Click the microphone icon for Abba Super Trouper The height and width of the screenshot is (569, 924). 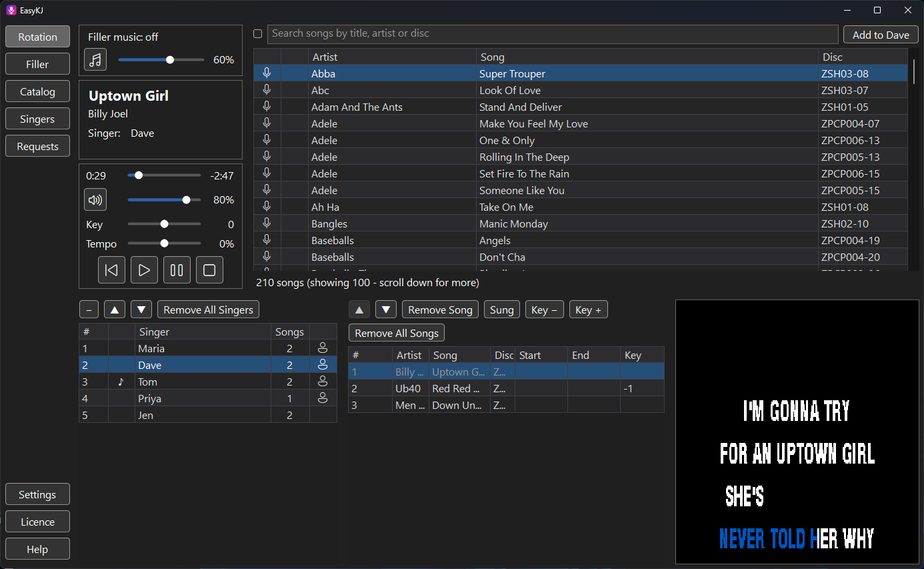tap(267, 73)
